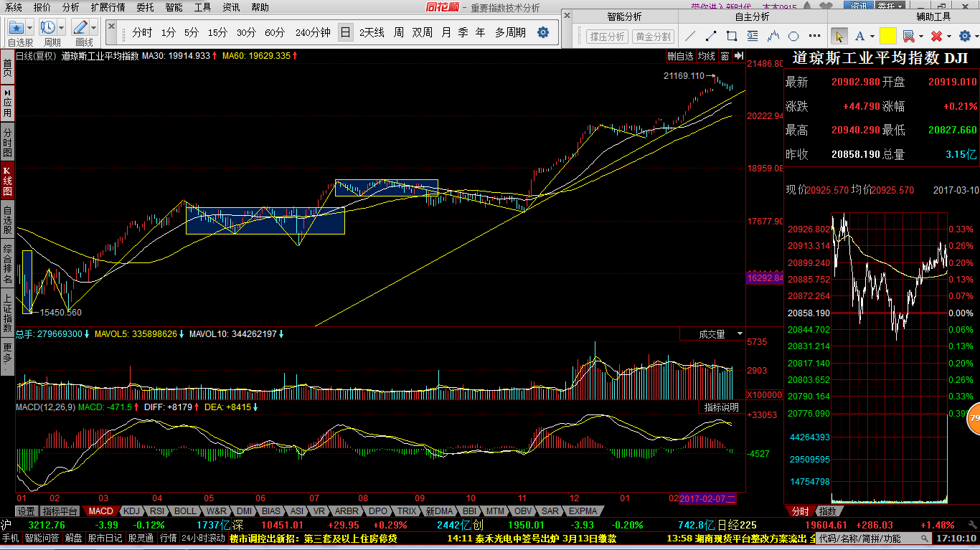Switch chart to 5分 period

point(192,32)
